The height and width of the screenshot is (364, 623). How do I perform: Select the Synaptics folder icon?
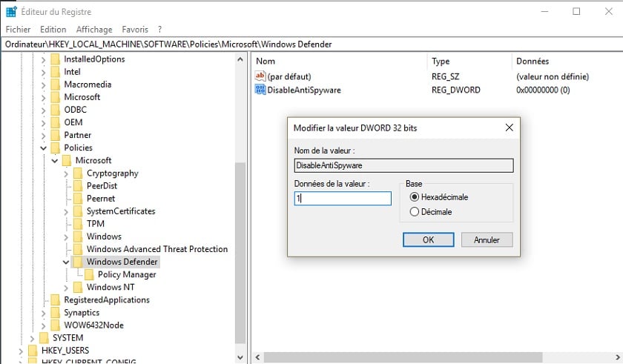[55, 313]
